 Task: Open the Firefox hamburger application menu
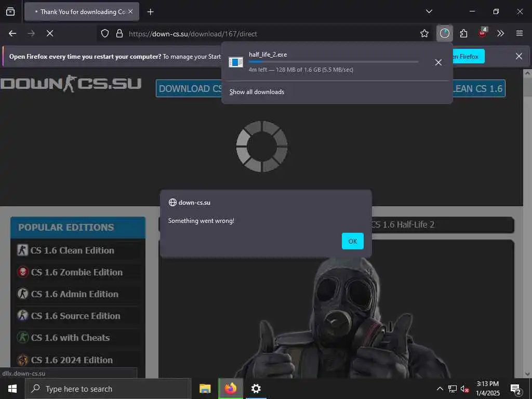[x=519, y=33]
